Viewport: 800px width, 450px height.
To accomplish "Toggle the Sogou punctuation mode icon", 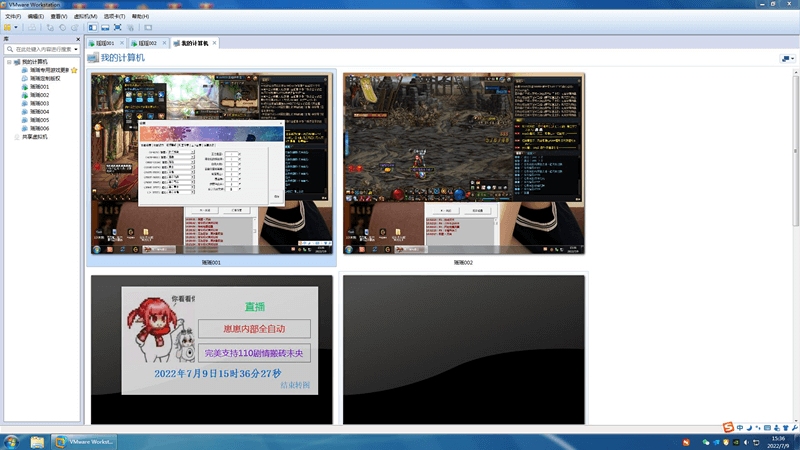I will [x=758, y=428].
